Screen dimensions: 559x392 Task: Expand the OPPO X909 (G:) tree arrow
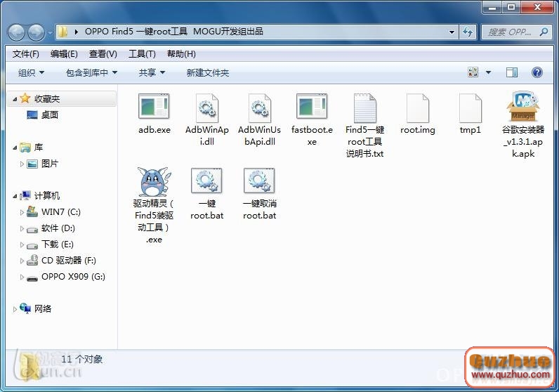22,277
